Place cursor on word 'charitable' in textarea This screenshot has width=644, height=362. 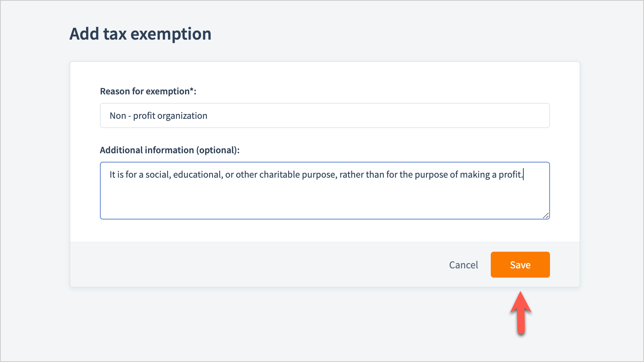click(x=279, y=175)
